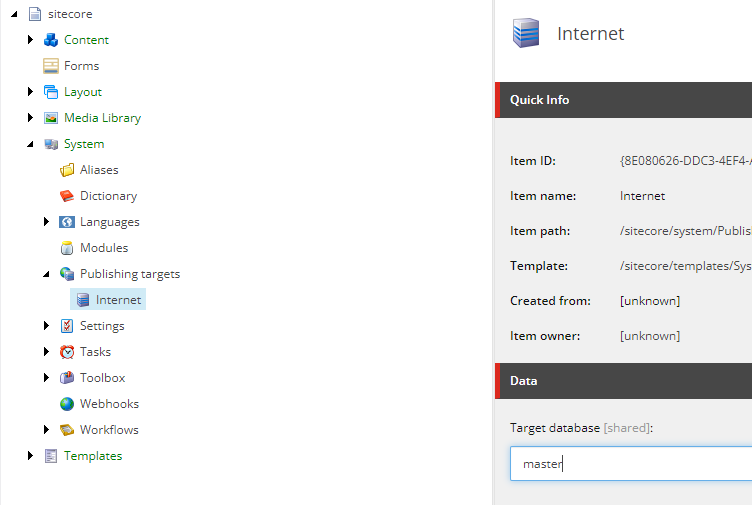Collapse the Data section header

click(x=623, y=381)
